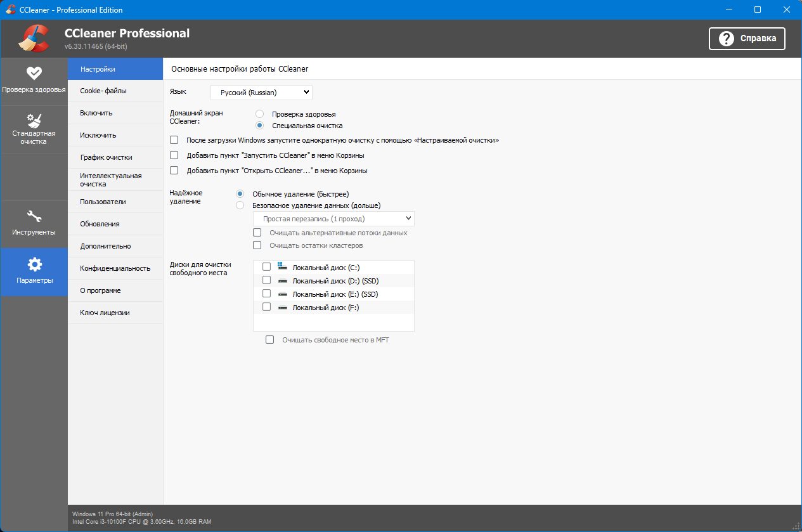Check Локальный диск (C:) checkbox

coord(267,267)
